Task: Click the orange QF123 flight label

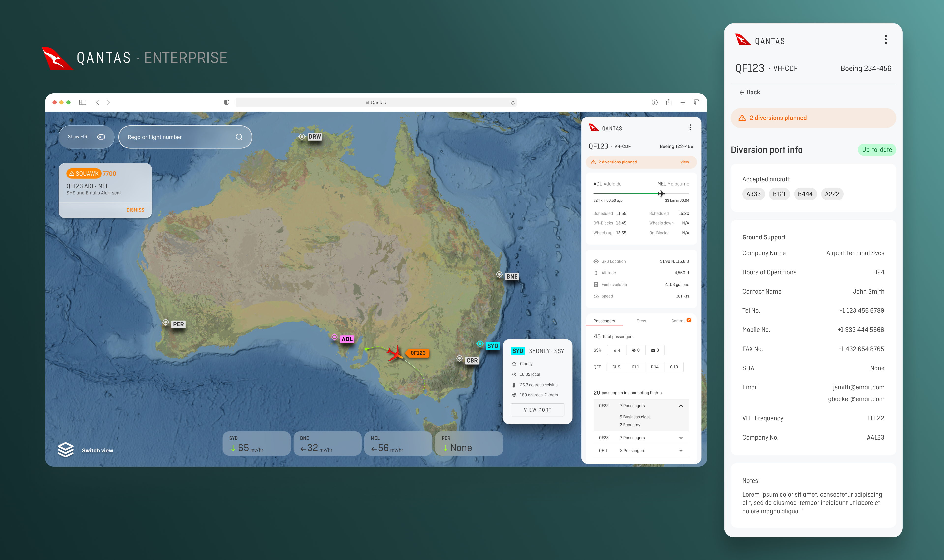Action: pos(418,353)
